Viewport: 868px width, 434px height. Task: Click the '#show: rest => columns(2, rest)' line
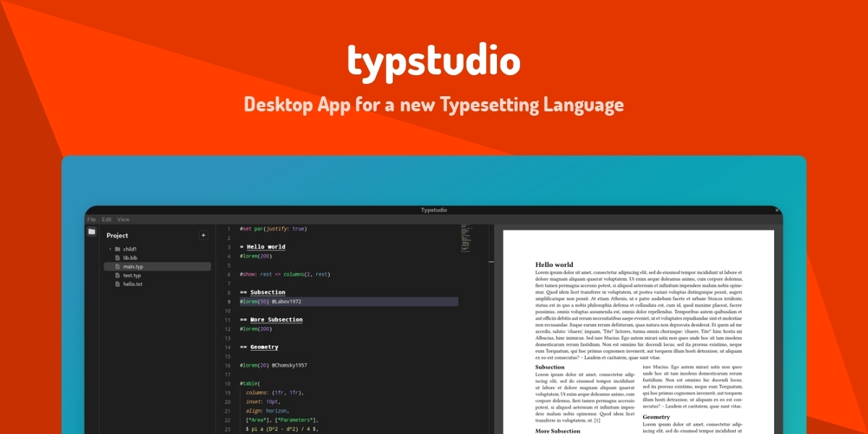click(285, 274)
